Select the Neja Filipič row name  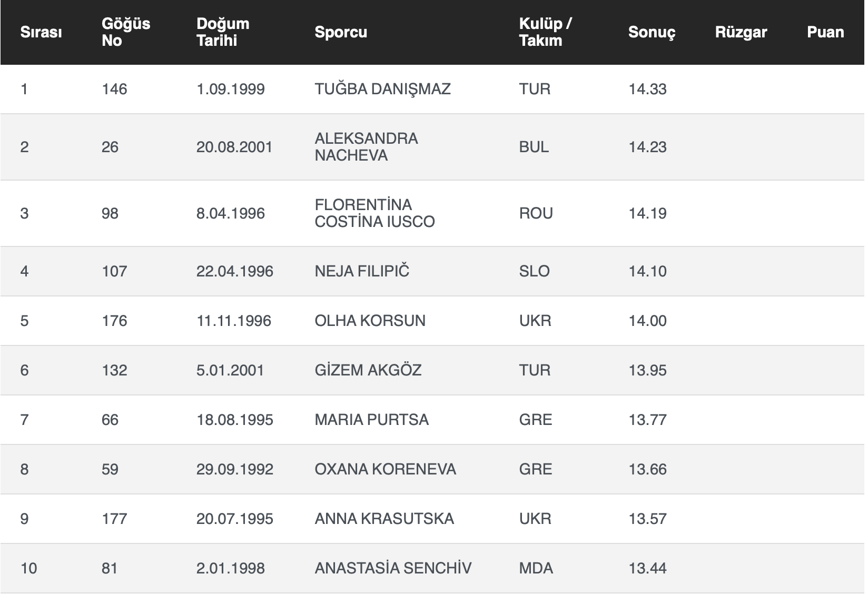tap(362, 271)
